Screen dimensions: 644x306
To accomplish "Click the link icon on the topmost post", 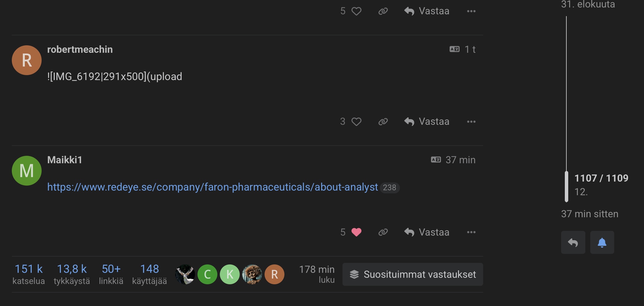I will click(x=383, y=11).
